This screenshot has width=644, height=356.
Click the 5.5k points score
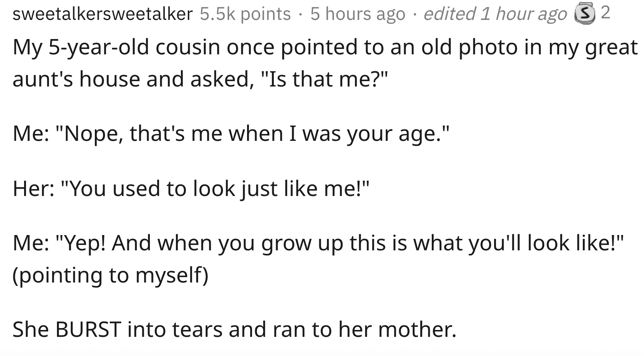pos(245,15)
